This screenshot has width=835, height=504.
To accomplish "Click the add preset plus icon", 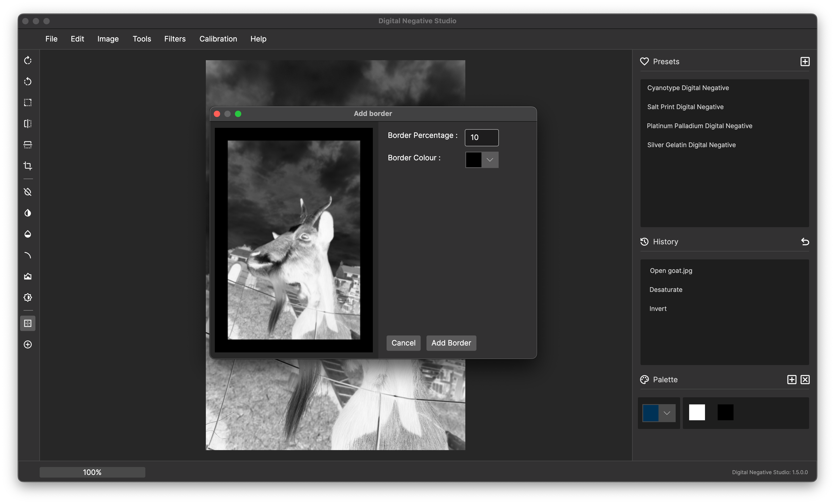I will [x=805, y=62].
